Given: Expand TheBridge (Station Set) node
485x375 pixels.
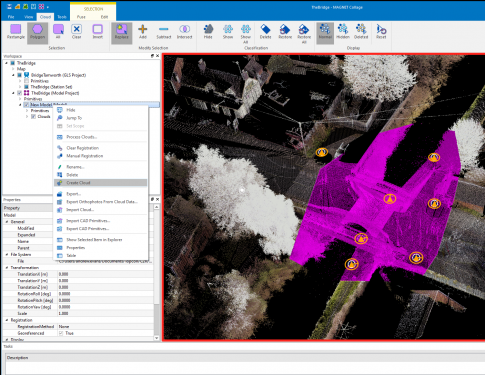Looking at the screenshot, I should point(20,87).
